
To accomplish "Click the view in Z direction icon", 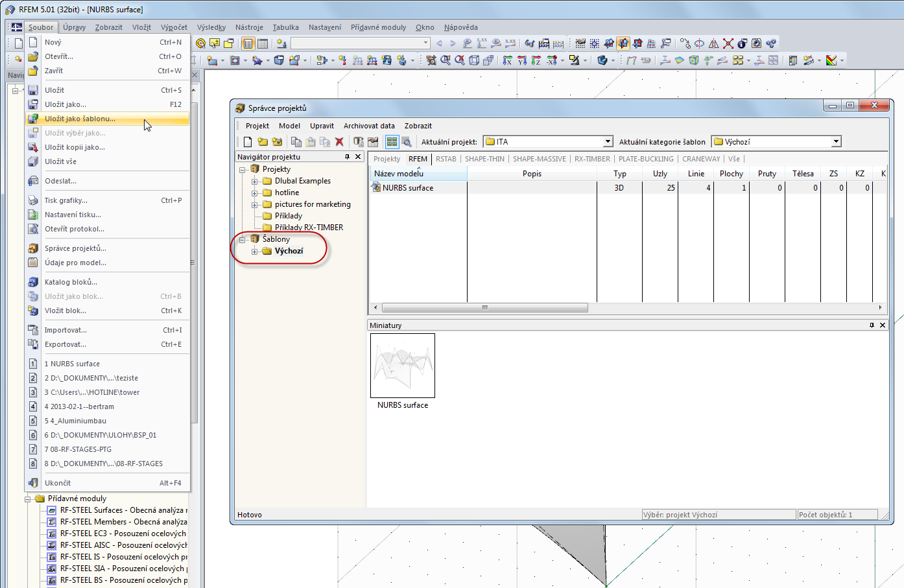I will click(x=536, y=60).
